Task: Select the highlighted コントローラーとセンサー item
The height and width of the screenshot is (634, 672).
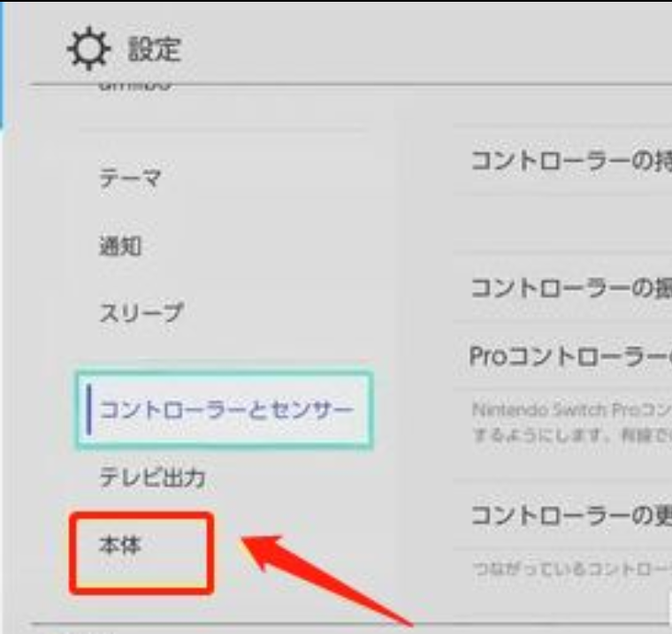Action: 226,411
